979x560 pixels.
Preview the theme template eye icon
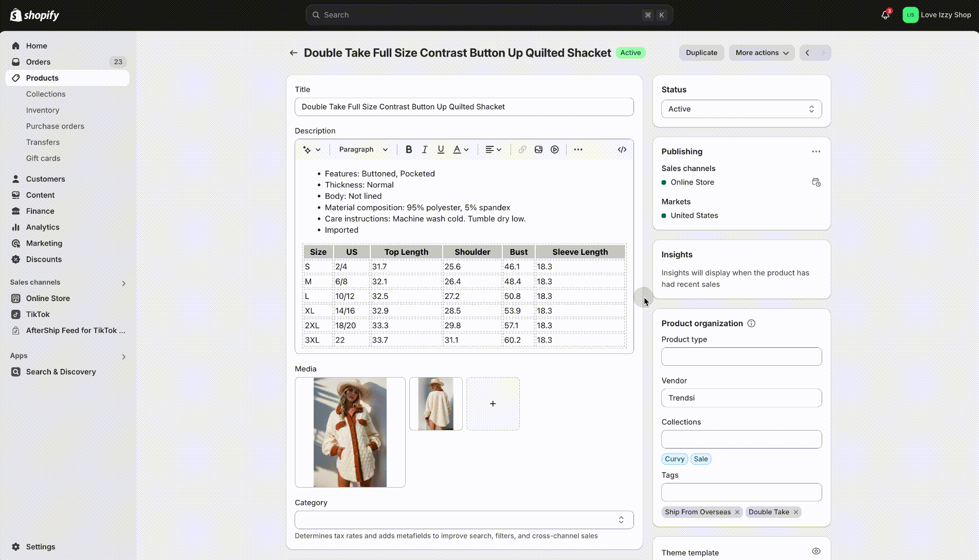coord(816,551)
